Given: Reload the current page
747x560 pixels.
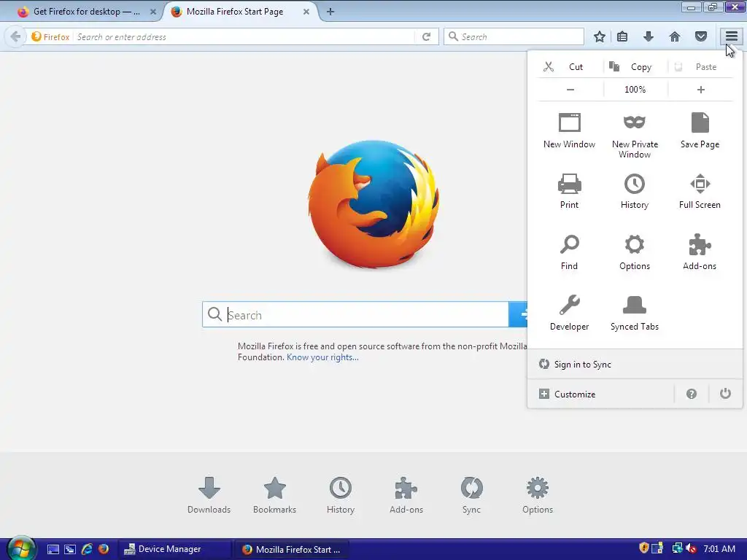Looking at the screenshot, I should tap(426, 36).
